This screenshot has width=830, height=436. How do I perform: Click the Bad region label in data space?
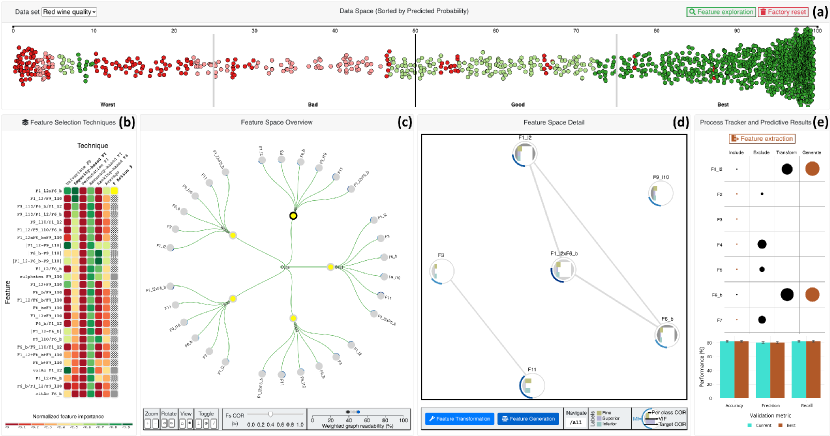click(313, 105)
